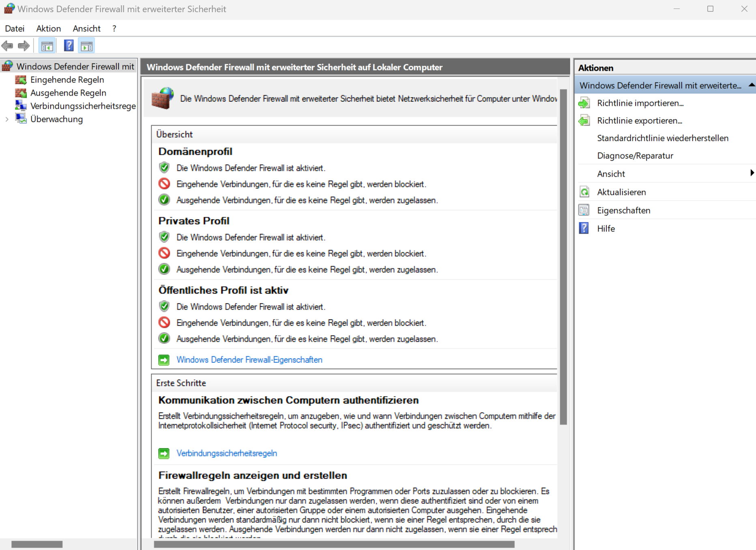The height and width of the screenshot is (550, 756).
Task: Open Help via the toolbar question-mark icon
Action: (x=69, y=45)
